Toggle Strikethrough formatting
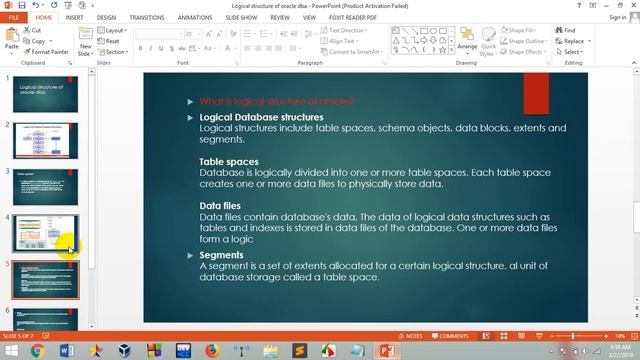 pos(182,49)
